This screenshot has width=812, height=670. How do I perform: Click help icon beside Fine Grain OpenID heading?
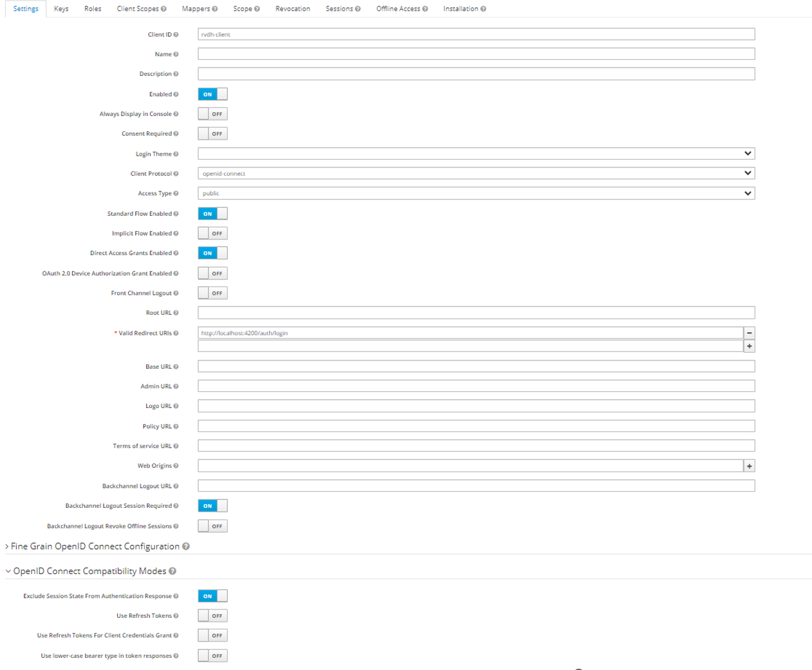point(186,546)
